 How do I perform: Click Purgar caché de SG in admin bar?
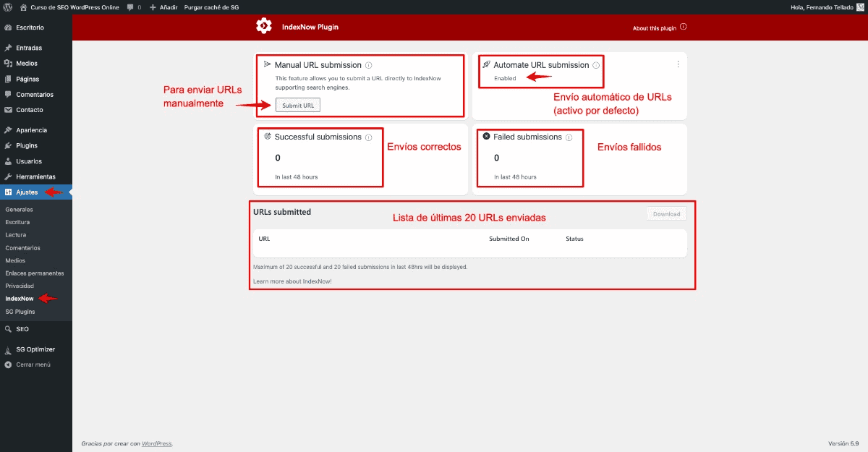click(x=212, y=7)
